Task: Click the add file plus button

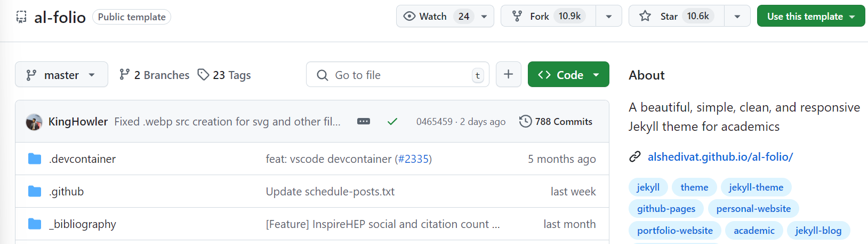Action: point(509,75)
